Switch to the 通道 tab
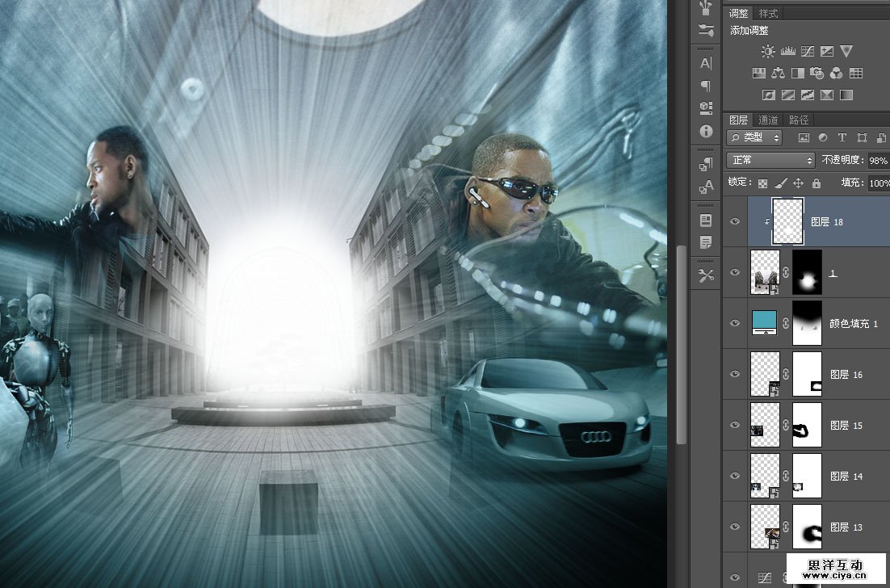The height and width of the screenshot is (588, 890). (768, 120)
